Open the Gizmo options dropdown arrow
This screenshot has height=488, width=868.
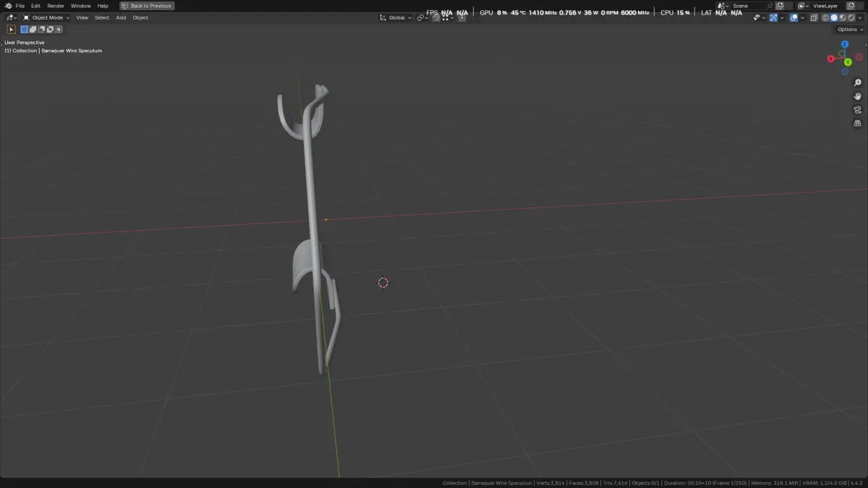[783, 17]
